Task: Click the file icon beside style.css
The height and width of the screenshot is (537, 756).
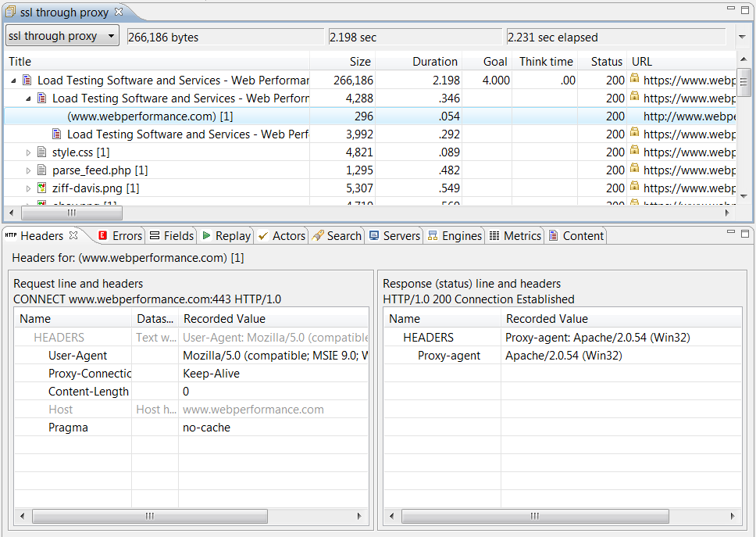Action: 42,152
